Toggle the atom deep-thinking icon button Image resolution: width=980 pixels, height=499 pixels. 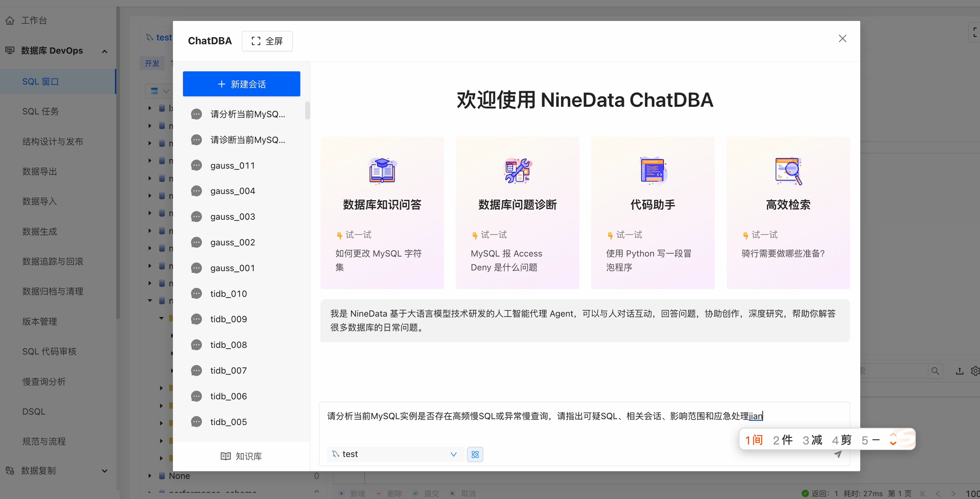(x=475, y=454)
